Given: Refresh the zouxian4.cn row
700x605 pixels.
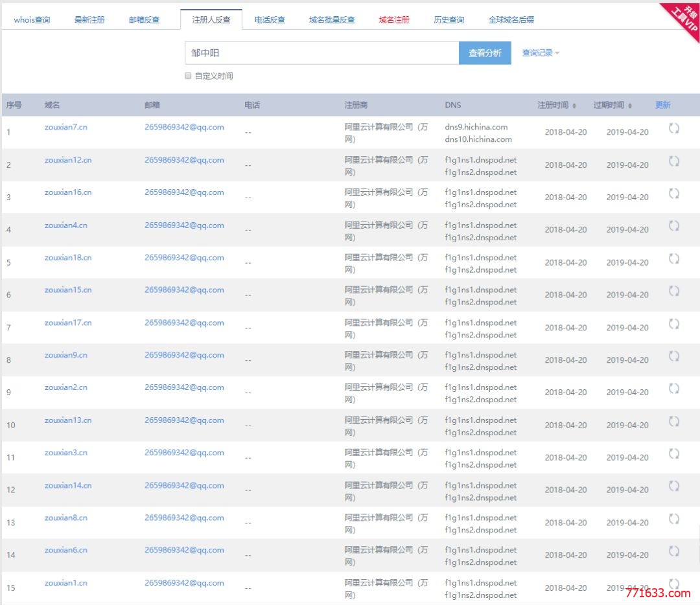Looking at the screenshot, I should [673, 226].
